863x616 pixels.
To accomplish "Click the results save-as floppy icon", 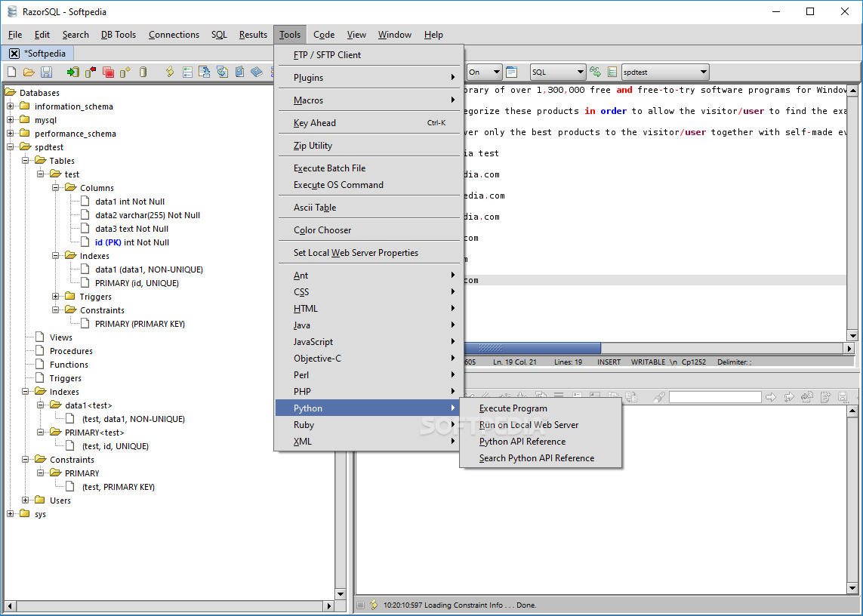I will (843, 397).
